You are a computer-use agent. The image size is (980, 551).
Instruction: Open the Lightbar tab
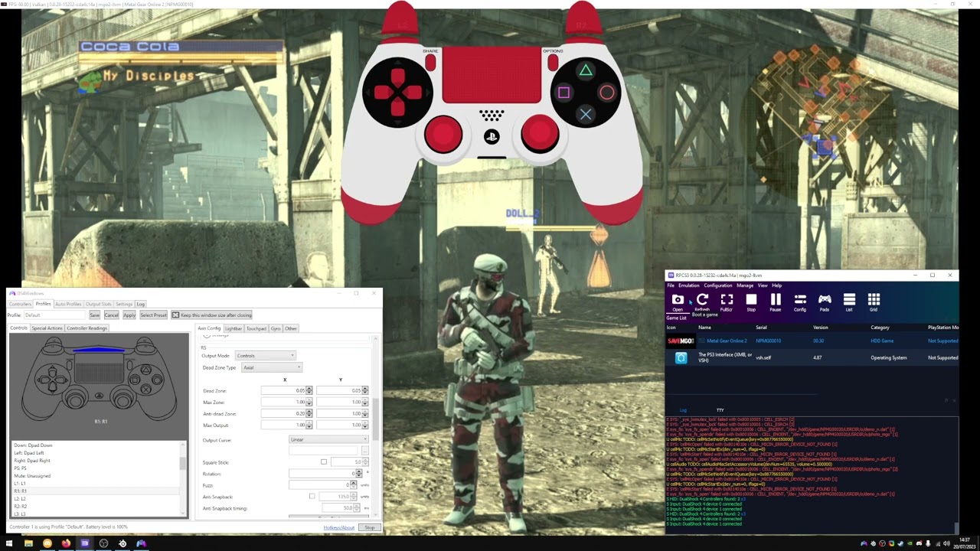[234, 328]
